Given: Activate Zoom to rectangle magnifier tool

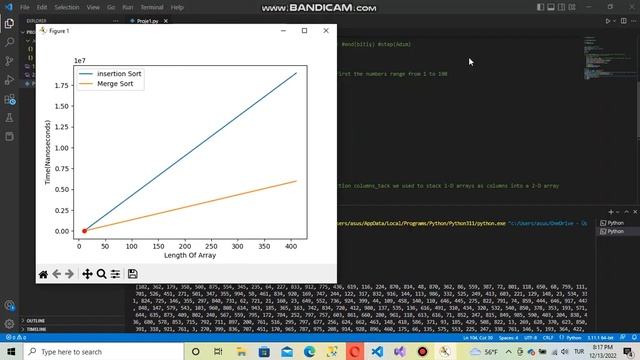Looking at the screenshot, I should [101, 274].
